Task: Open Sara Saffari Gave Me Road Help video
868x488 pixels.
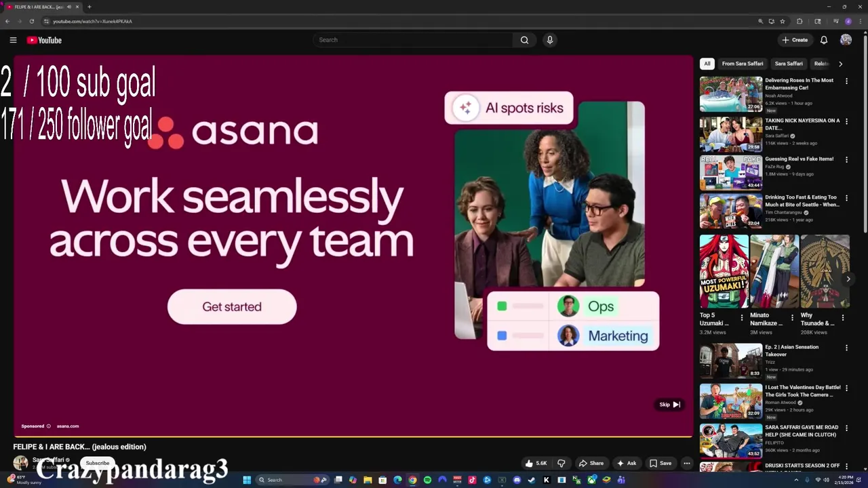Action: (731, 441)
